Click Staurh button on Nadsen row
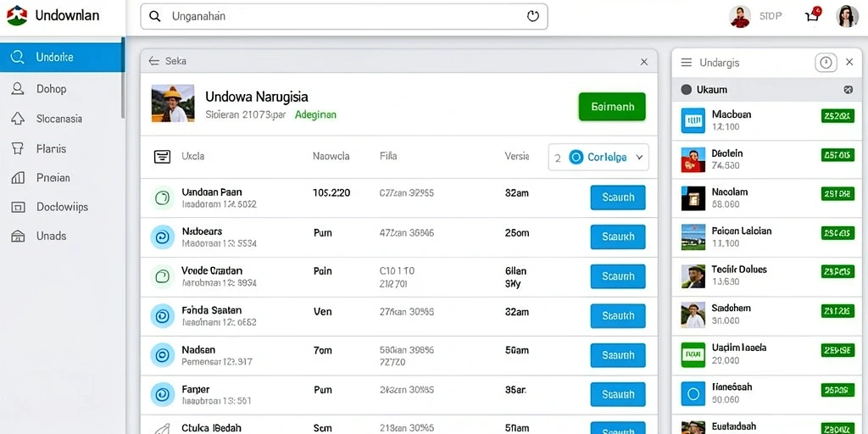The height and width of the screenshot is (434, 868). tap(618, 355)
